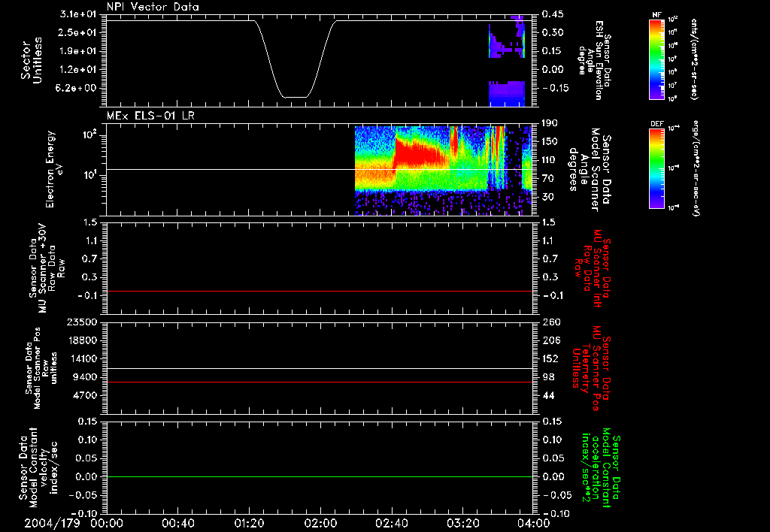
Task: Click the -0.15 sun elevation tick value
Action: [x=555, y=88]
